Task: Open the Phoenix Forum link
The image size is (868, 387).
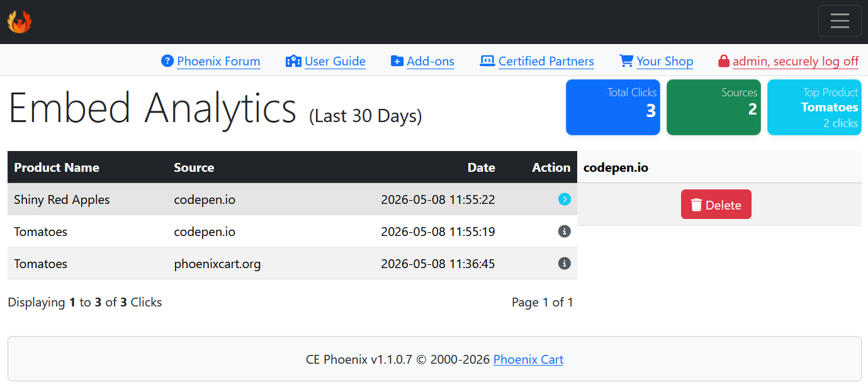Action: [x=218, y=61]
